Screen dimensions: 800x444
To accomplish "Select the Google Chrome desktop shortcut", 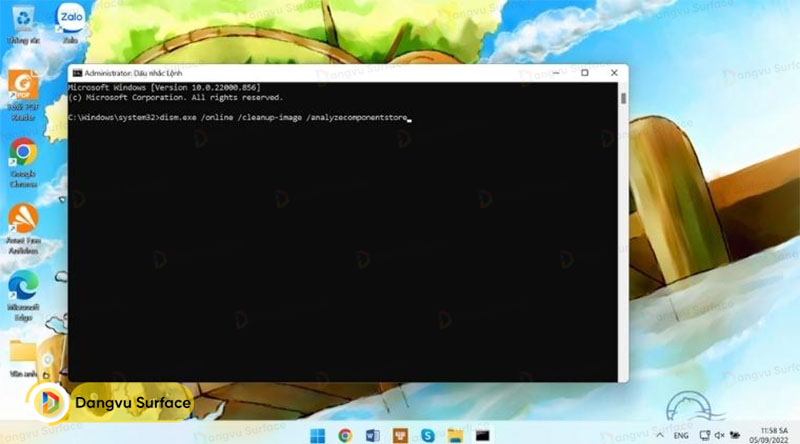I will [x=23, y=163].
